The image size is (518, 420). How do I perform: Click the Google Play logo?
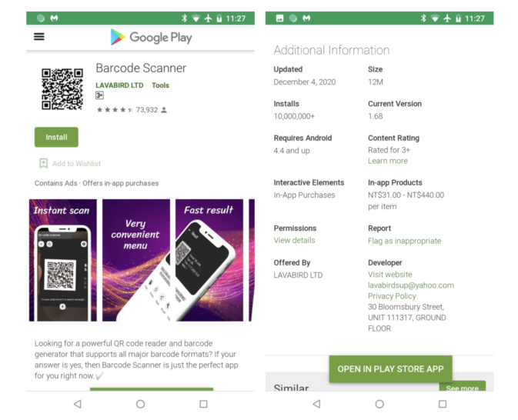[151, 38]
